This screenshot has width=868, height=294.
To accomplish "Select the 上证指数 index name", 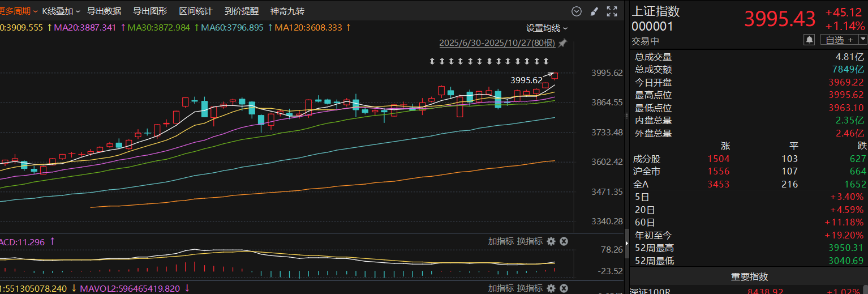I will (x=656, y=11).
